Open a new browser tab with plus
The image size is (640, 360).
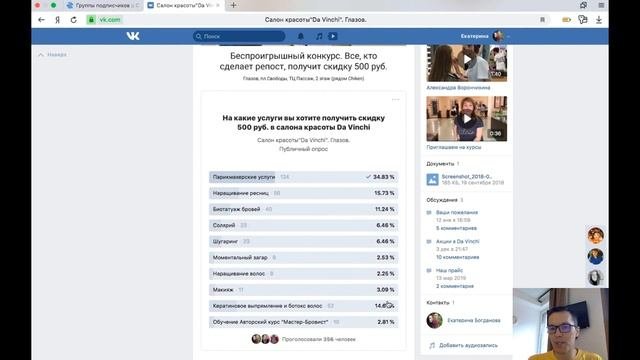click(x=233, y=5)
